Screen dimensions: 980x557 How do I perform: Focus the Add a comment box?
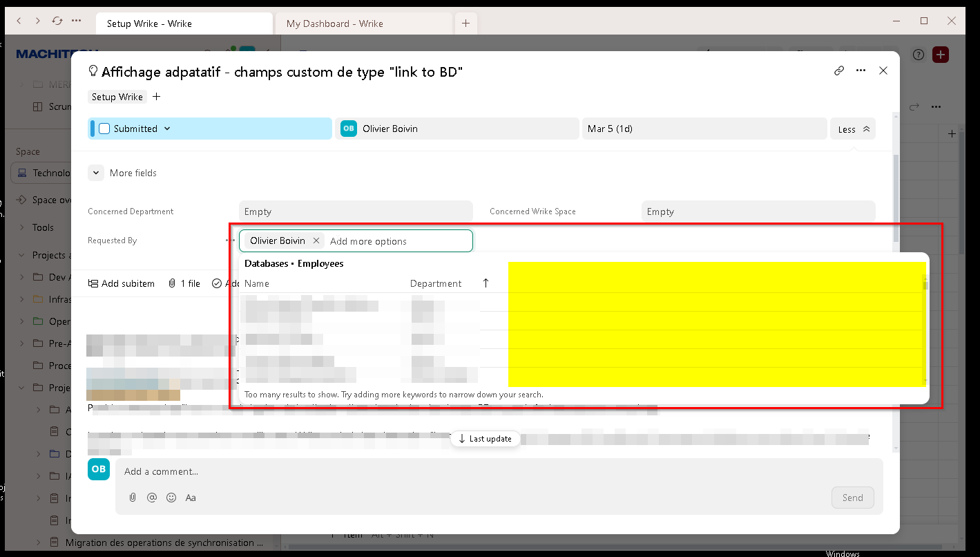[x=499, y=471]
